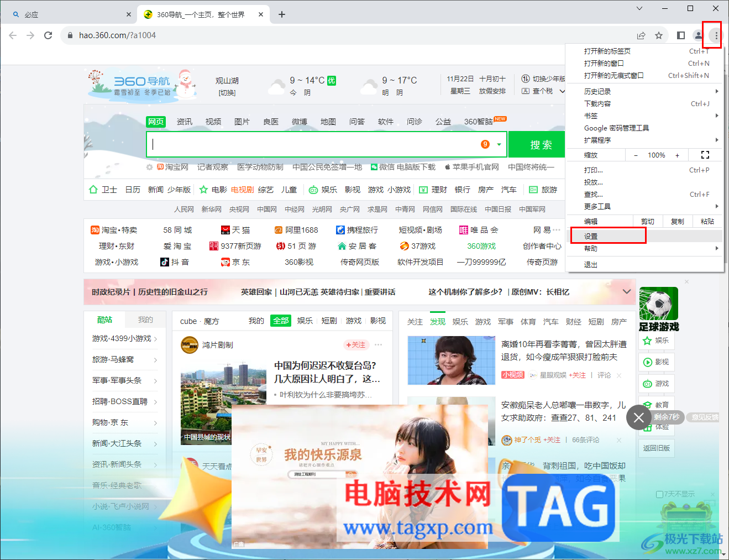The image size is (729, 560).
Task: Open Google 密码管理工具 menu entry
Action: (644, 128)
